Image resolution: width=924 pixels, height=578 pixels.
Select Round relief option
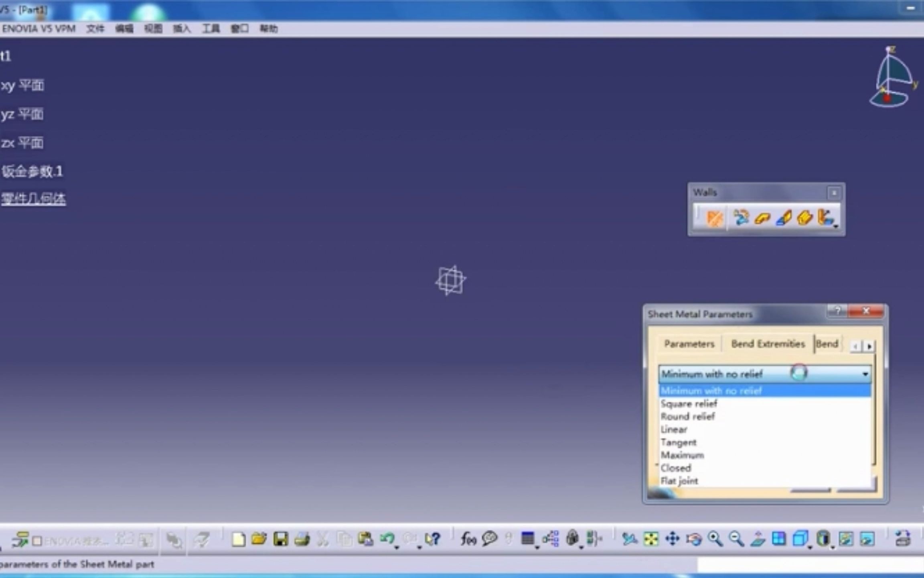pos(687,417)
